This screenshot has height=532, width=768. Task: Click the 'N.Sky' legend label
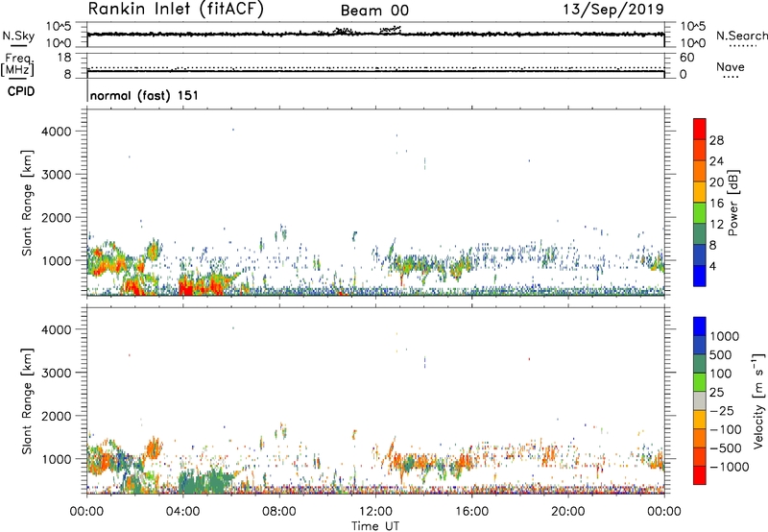click(x=18, y=36)
